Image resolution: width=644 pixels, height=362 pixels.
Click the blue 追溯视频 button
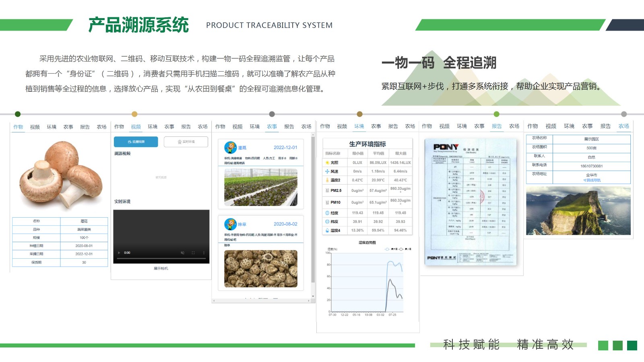(x=136, y=142)
